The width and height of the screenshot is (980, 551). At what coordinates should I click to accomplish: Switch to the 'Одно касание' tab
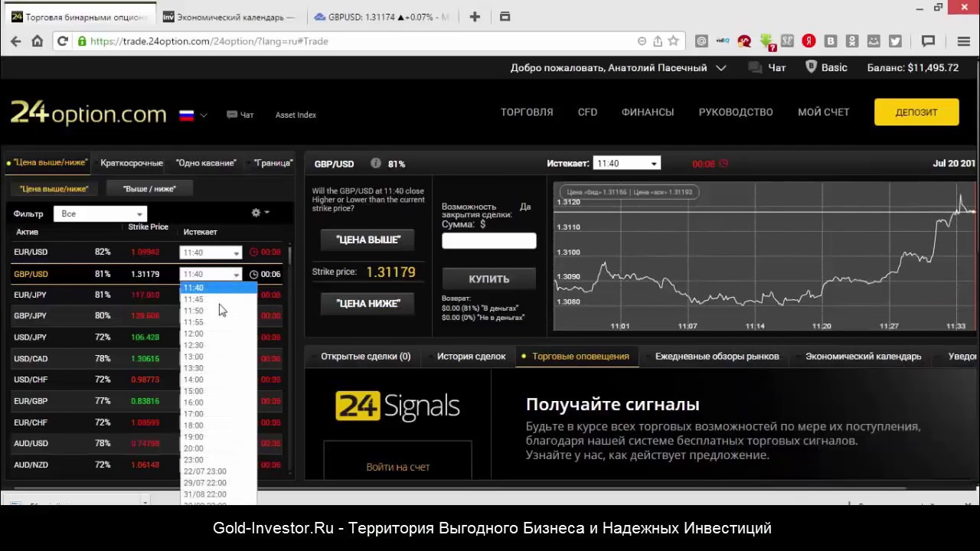[204, 163]
